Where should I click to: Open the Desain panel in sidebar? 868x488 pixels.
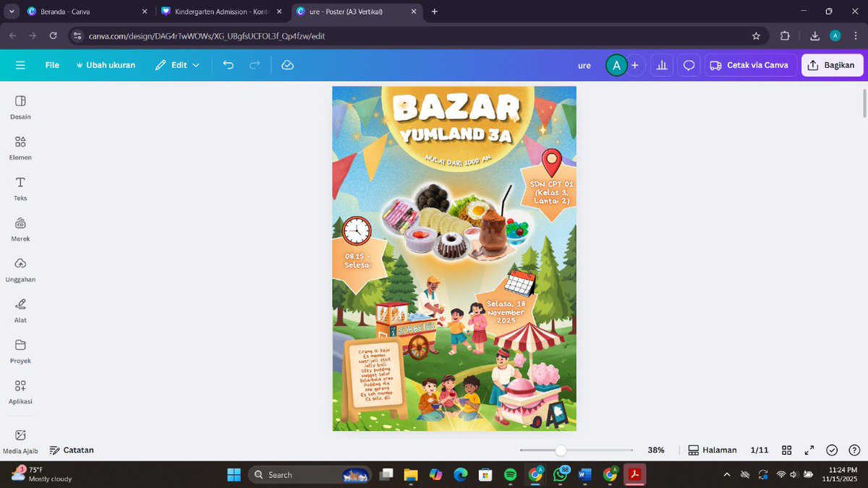[20, 106]
